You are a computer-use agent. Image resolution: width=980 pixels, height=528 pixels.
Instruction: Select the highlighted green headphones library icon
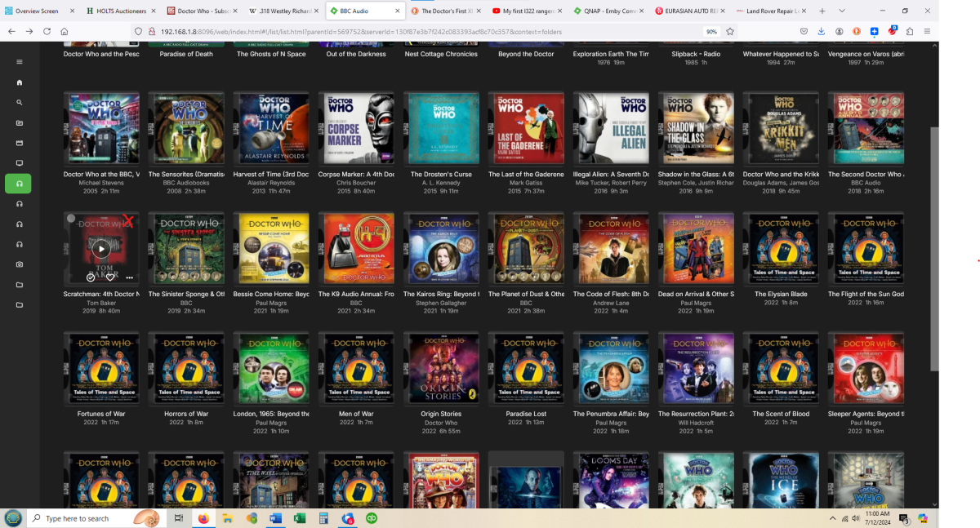click(x=19, y=184)
